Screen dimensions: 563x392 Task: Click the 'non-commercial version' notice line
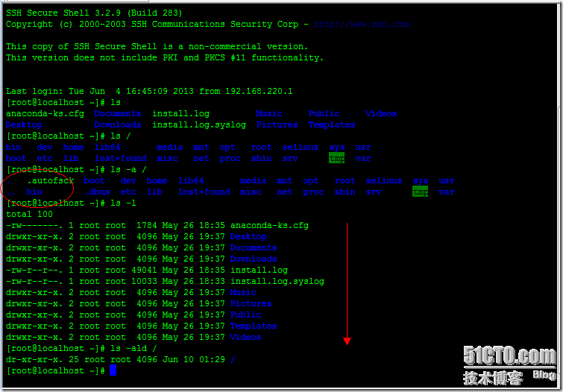tap(157, 47)
